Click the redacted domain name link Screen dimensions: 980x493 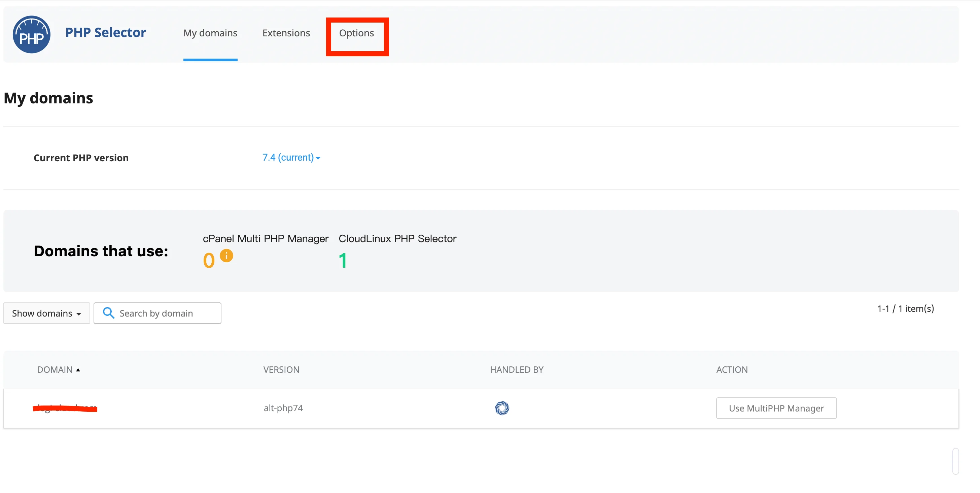pos(65,408)
